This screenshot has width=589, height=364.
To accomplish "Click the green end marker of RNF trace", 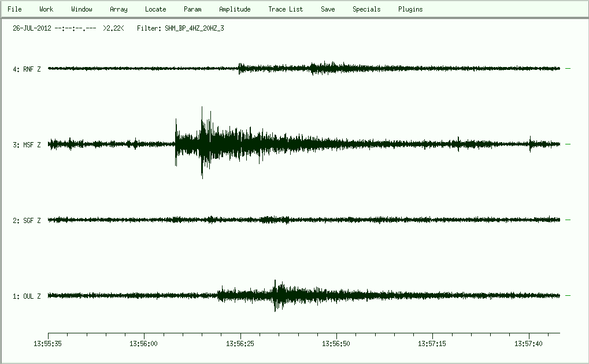I will pos(568,68).
